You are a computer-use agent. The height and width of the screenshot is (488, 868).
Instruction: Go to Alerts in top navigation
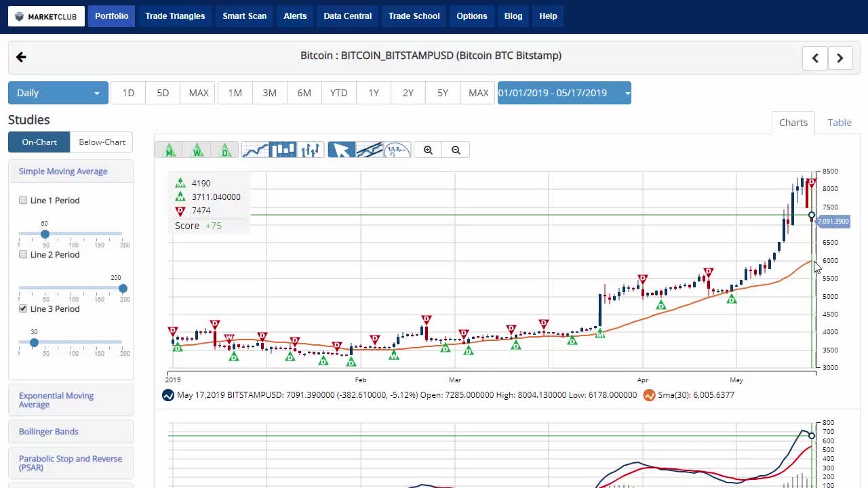[x=295, y=16]
